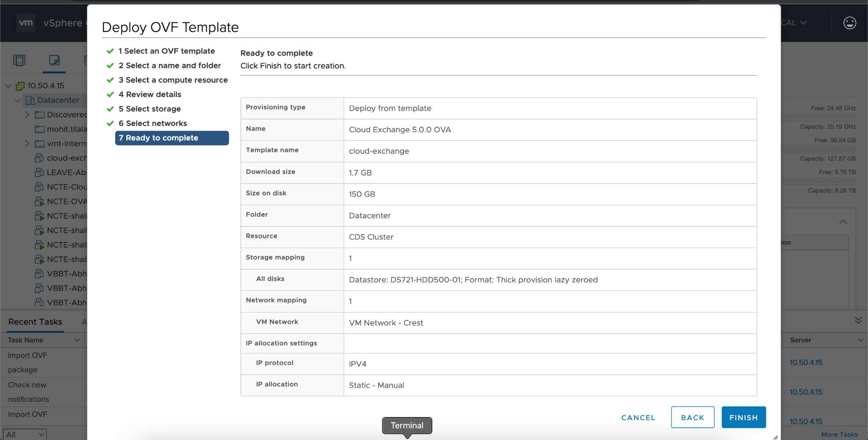868x440 pixels.
Task: Open step 4 Review details
Action: pos(150,94)
